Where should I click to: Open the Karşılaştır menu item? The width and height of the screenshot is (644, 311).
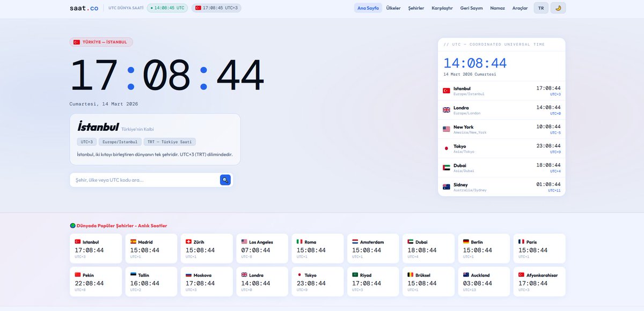[443, 8]
